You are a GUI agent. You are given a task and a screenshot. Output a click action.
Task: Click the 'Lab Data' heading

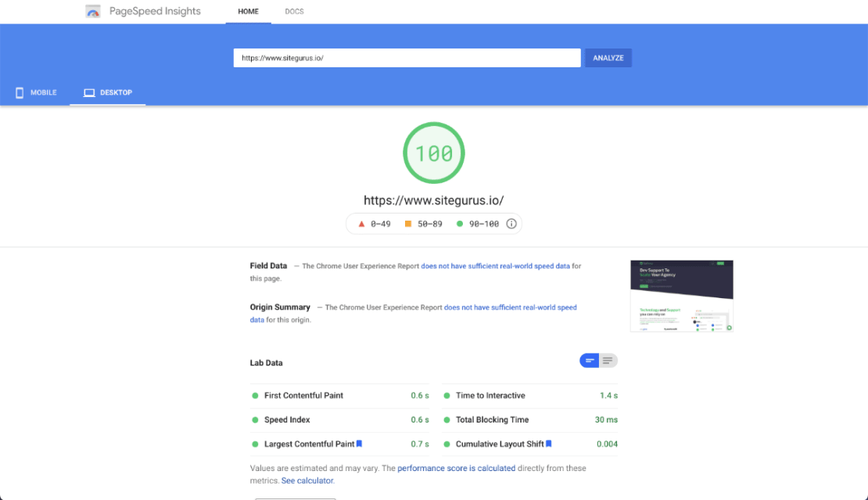[267, 363]
